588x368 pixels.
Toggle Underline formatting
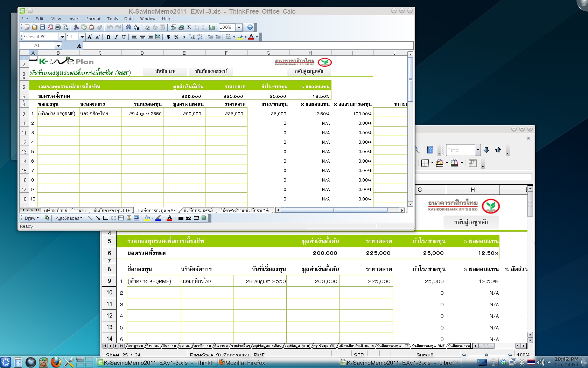(x=124, y=37)
